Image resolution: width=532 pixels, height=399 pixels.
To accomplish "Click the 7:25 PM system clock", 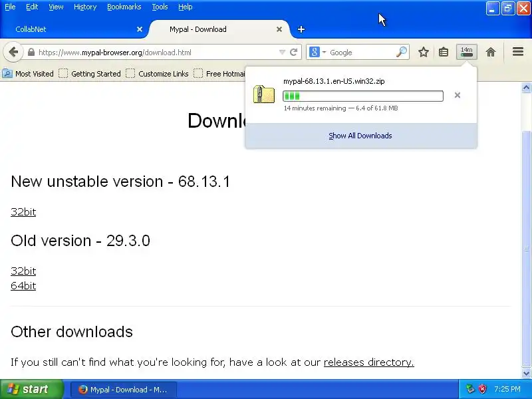I will (x=507, y=389).
